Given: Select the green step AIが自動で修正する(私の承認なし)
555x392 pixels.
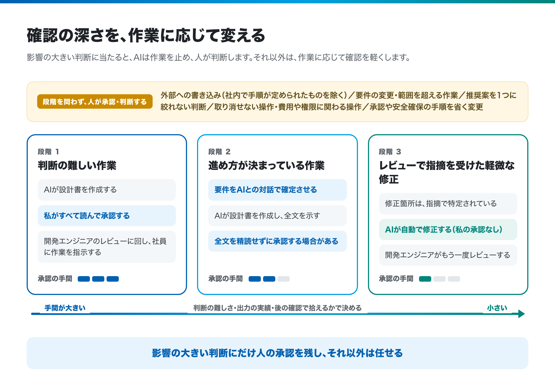Looking at the screenshot, I should [448, 230].
